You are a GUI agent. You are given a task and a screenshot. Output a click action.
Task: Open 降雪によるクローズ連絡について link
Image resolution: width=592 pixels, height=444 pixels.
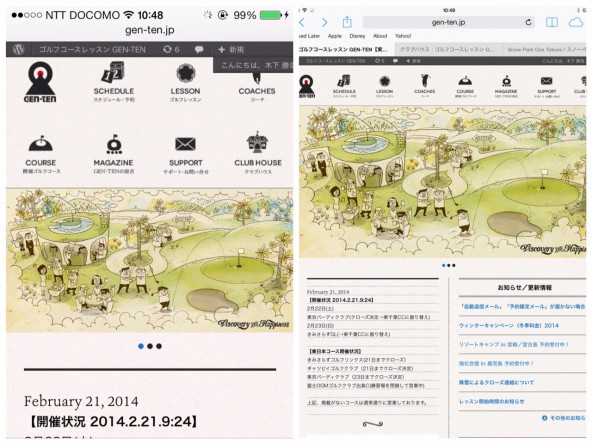click(496, 382)
